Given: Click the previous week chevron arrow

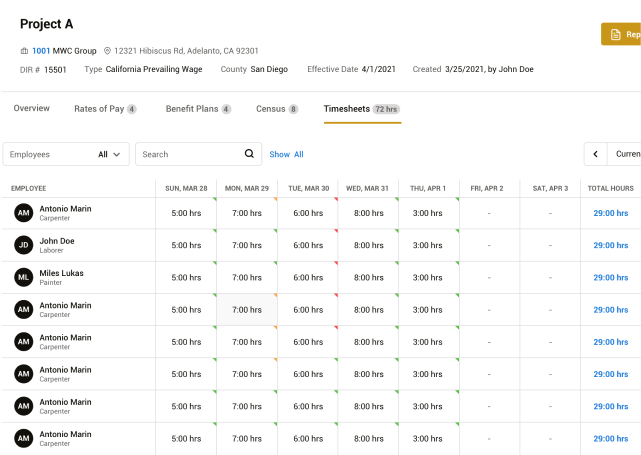Looking at the screenshot, I should pyautogui.click(x=596, y=154).
